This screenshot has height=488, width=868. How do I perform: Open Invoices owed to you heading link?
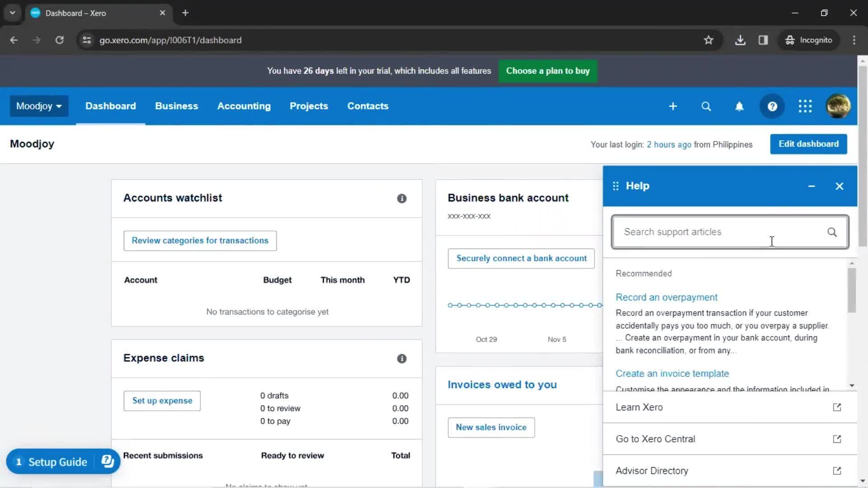click(502, 385)
